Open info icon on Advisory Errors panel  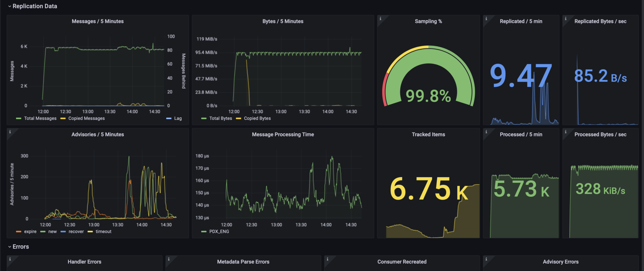coord(486,259)
